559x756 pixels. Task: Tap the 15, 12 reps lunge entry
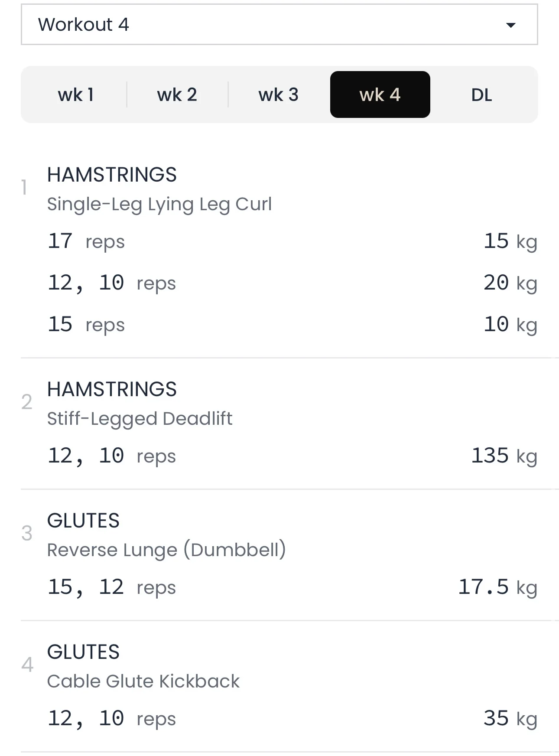pos(112,587)
